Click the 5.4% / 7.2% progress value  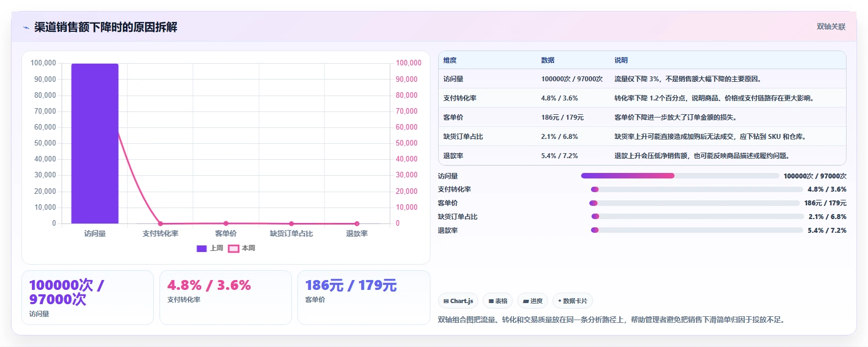827,231
